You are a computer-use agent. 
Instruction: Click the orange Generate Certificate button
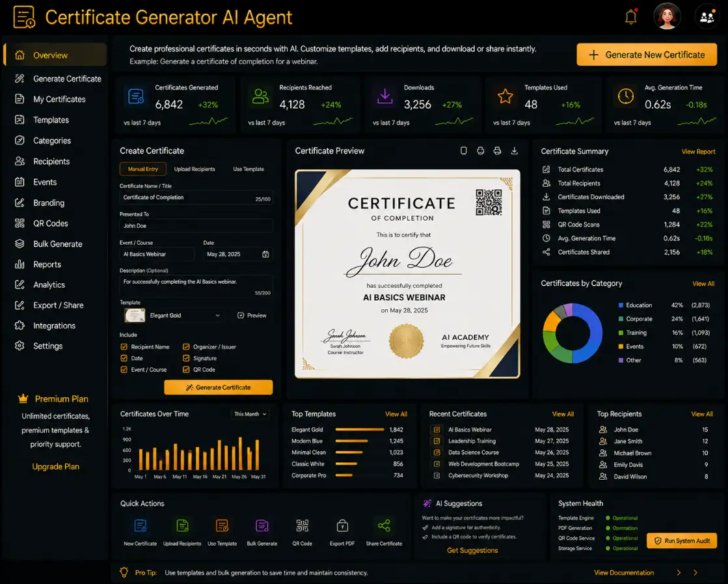tap(218, 387)
